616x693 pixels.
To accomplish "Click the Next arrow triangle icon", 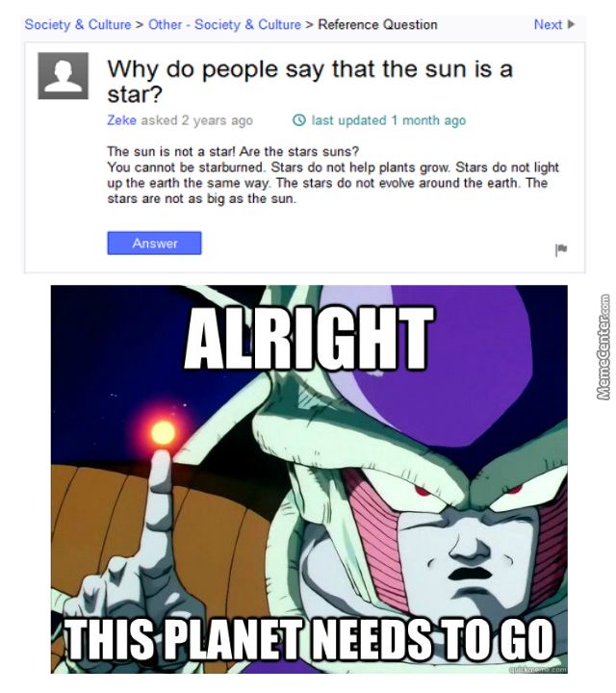I will (x=571, y=24).
